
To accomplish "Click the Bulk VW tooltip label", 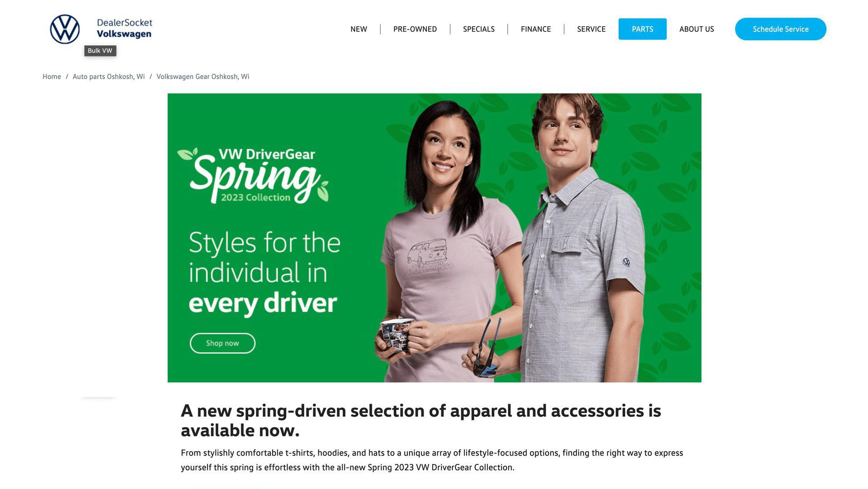I will (x=100, y=51).
